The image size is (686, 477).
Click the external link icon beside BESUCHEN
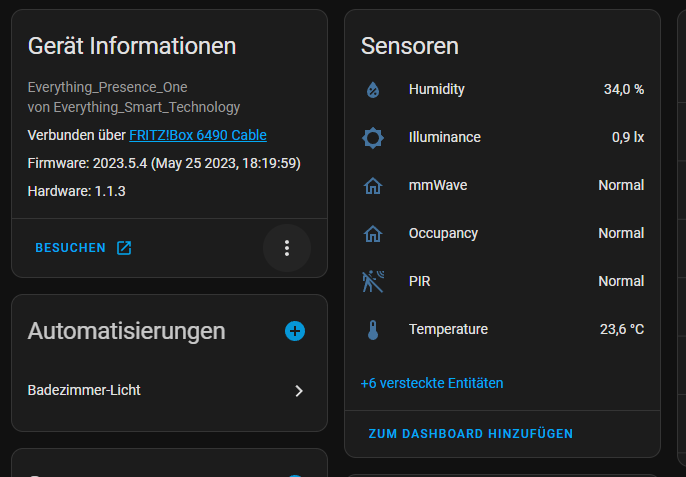click(x=124, y=248)
